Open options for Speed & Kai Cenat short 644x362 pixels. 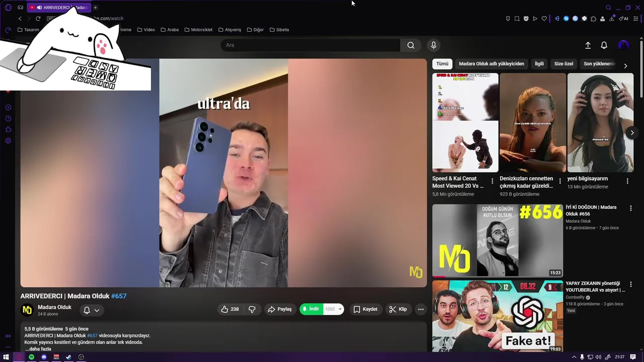coord(493,181)
